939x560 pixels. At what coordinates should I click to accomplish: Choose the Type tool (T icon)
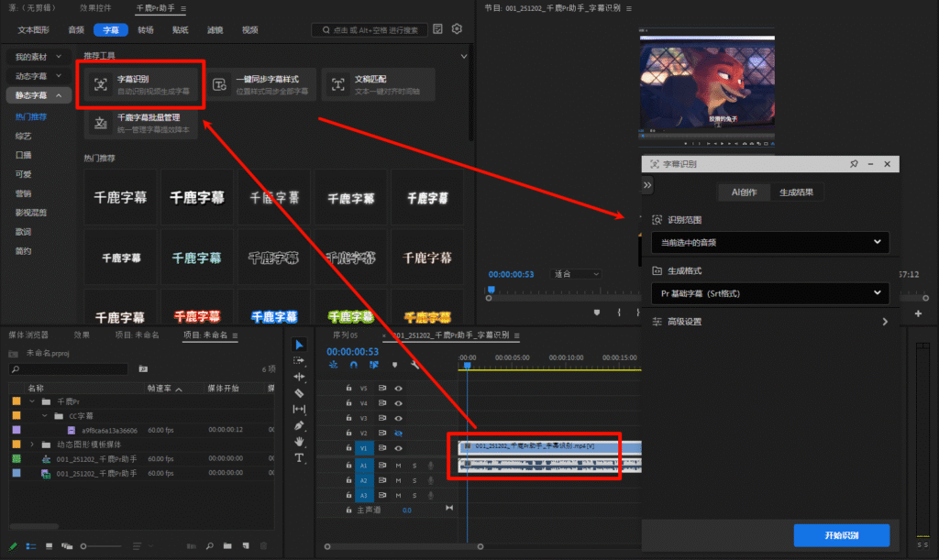(x=299, y=457)
